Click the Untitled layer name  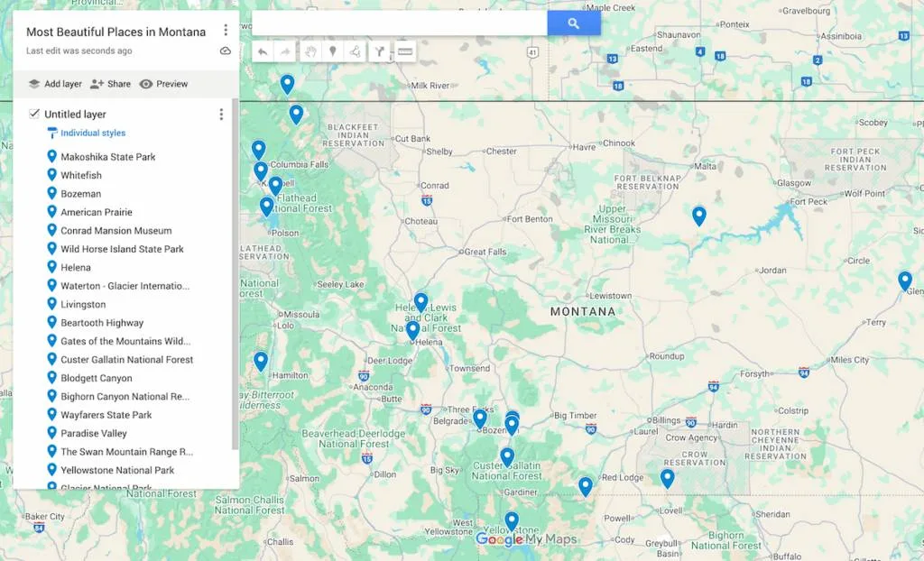click(76, 115)
